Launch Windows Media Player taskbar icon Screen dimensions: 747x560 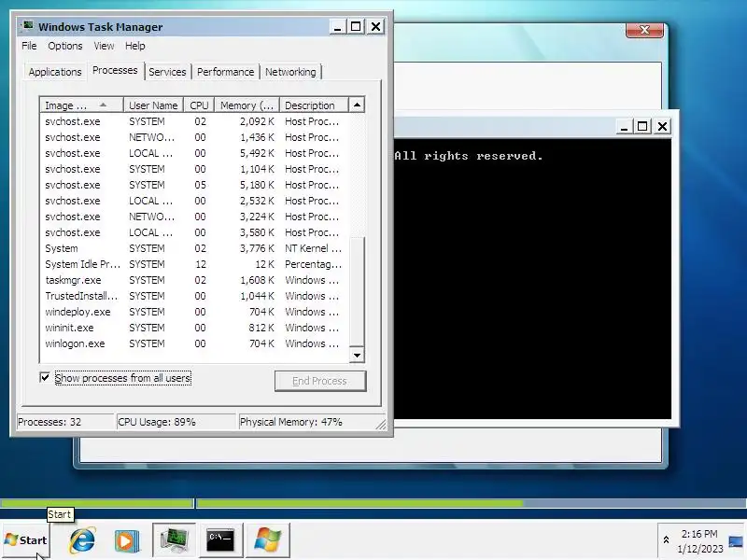(127, 540)
